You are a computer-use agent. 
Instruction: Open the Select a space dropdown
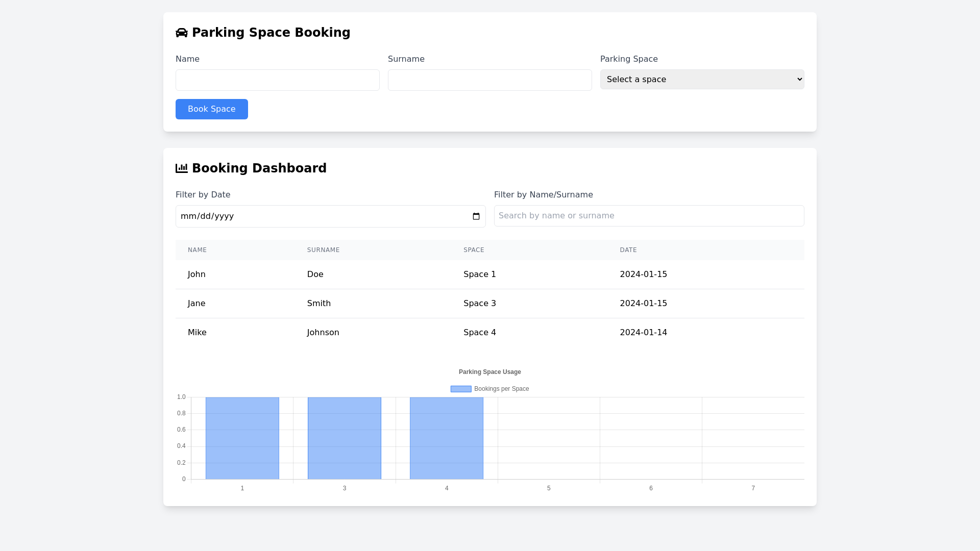pyautogui.click(x=702, y=80)
